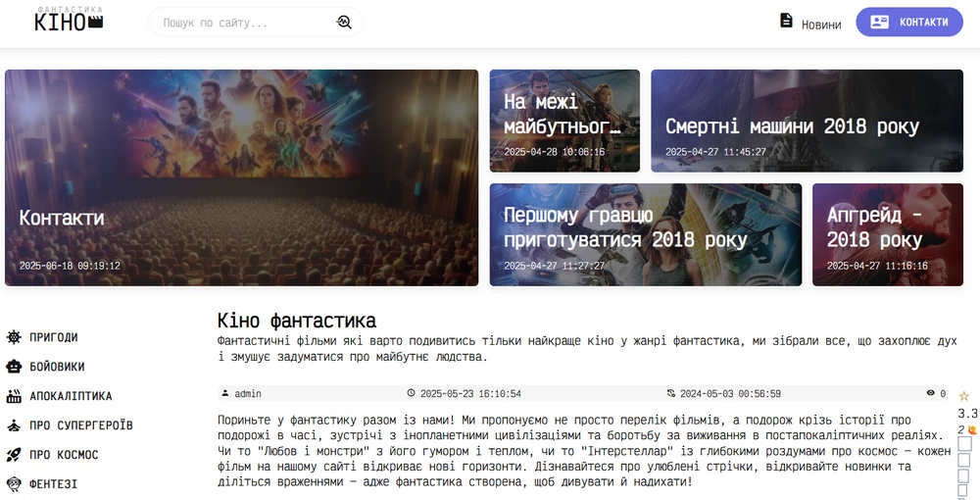980x500 pixels.
Task: Open the На межі майбутнього card
Action: 564,121
